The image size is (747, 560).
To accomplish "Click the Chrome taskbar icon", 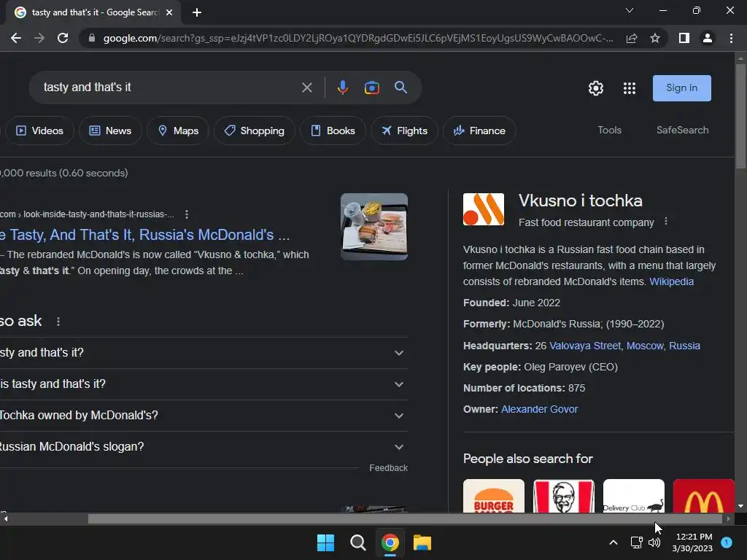I will (x=390, y=542).
